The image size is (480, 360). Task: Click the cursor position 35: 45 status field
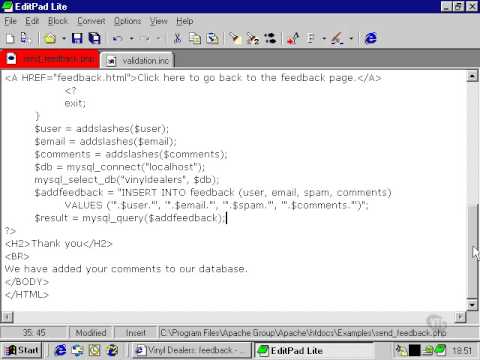click(34, 333)
